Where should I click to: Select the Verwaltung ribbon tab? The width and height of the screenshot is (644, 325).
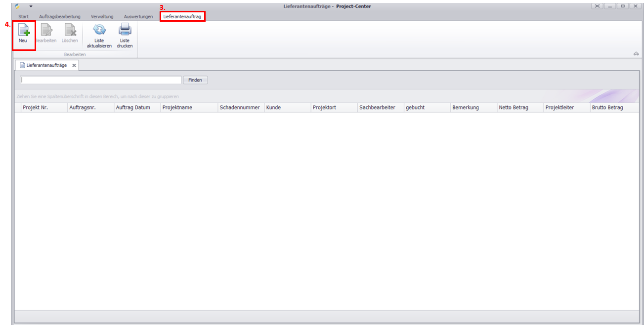[102, 17]
